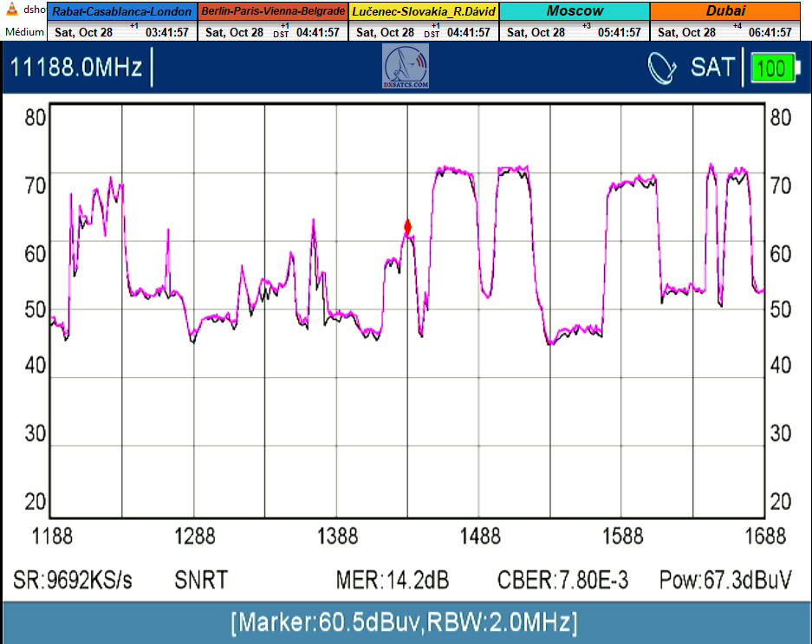Select the Rabat-Casablanca-London clock tab

(122, 11)
